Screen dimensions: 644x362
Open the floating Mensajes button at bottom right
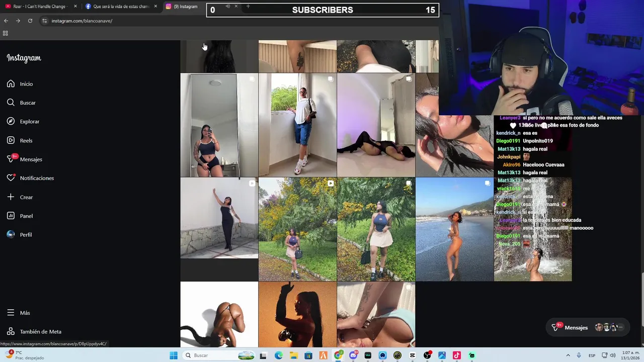(587, 327)
